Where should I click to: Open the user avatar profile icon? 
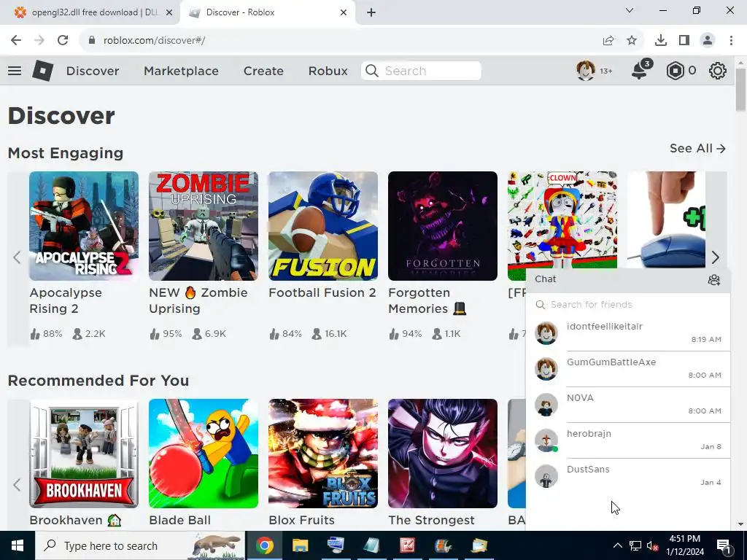(x=586, y=71)
